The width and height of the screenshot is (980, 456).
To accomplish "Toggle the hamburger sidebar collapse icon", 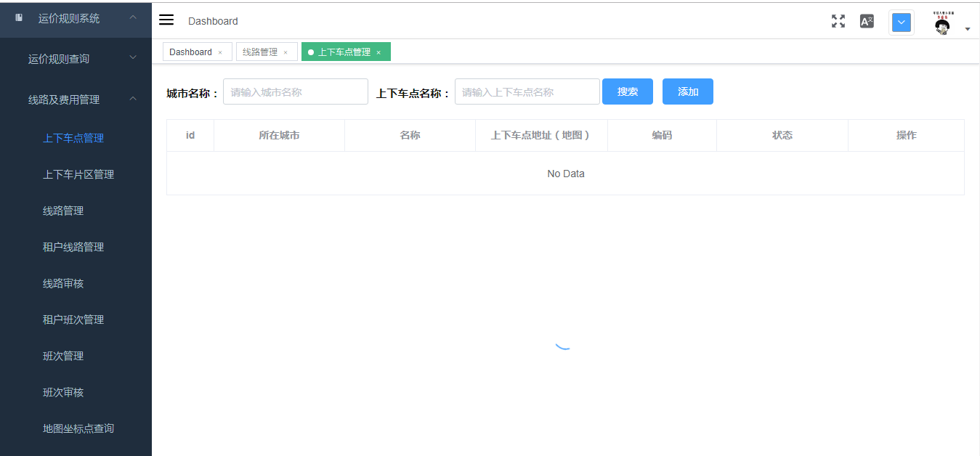I will click(x=166, y=20).
